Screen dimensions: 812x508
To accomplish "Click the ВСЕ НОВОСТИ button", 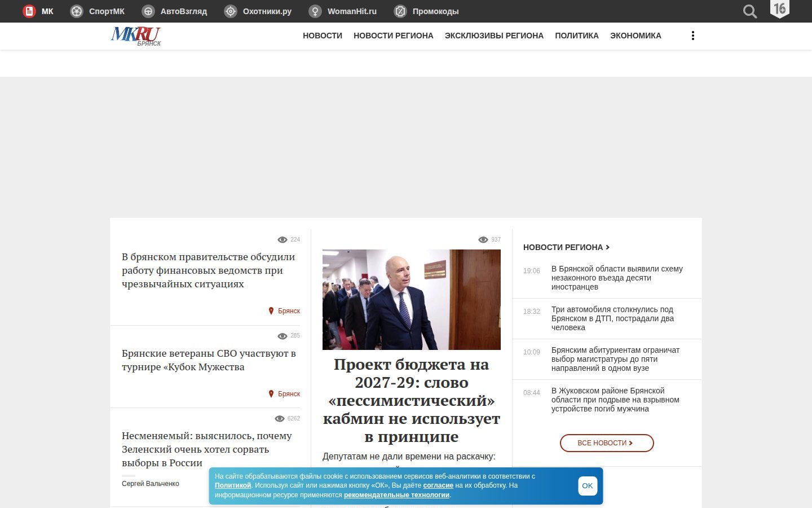I will pyautogui.click(x=607, y=443).
